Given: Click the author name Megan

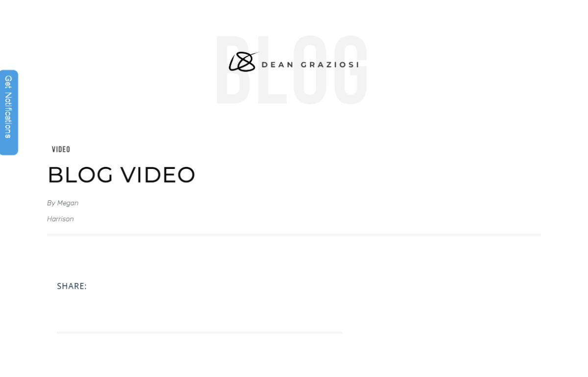Looking at the screenshot, I should [68, 203].
